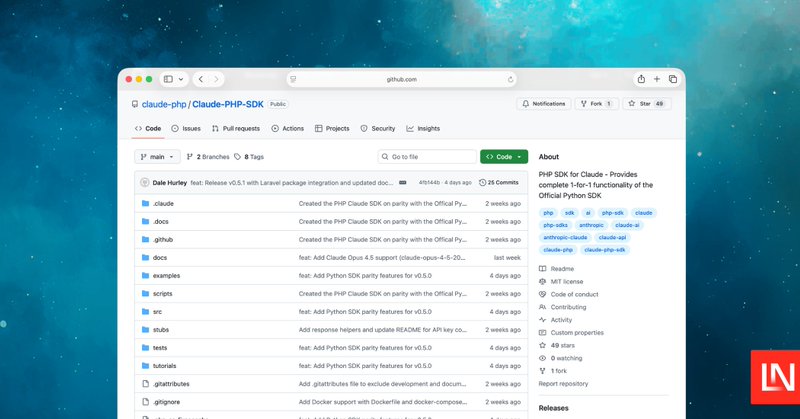The width and height of the screenshot is (800, 419).
Task: Select the claude-api topic tag
Action: [612, 237]
